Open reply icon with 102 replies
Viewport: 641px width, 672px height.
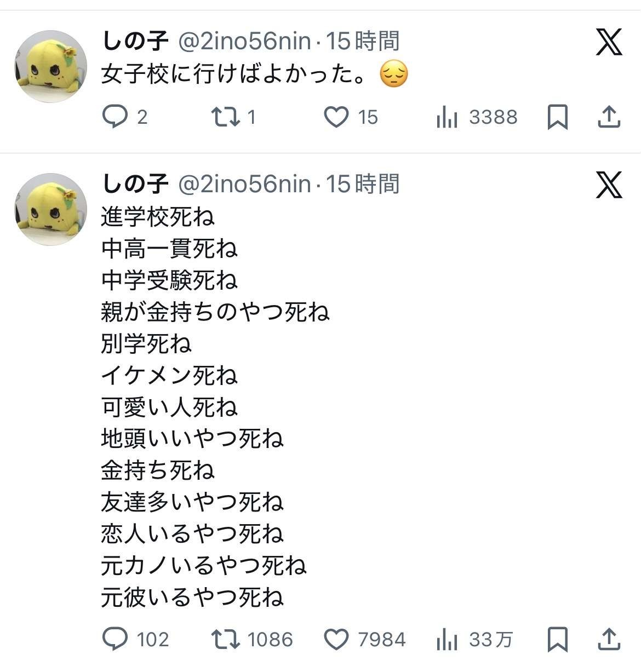click(115, 639)
